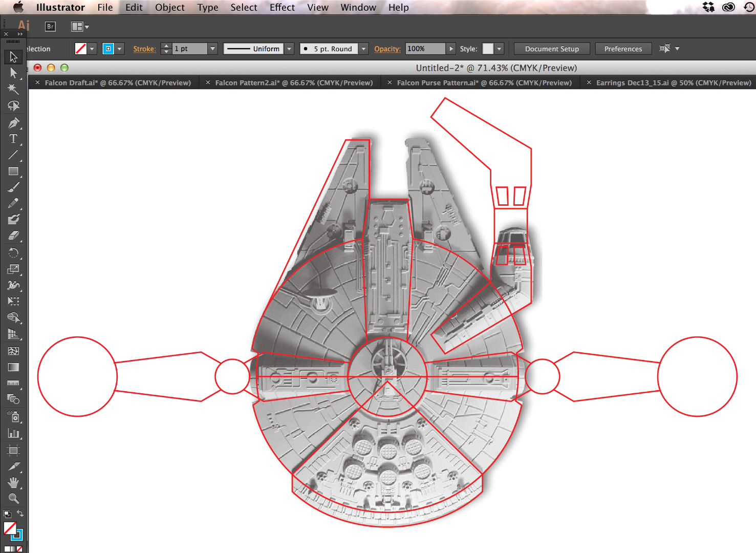Choose the Magic Wand tool
The width and height of the screenshot is (756, 553).
click(13, 90)
